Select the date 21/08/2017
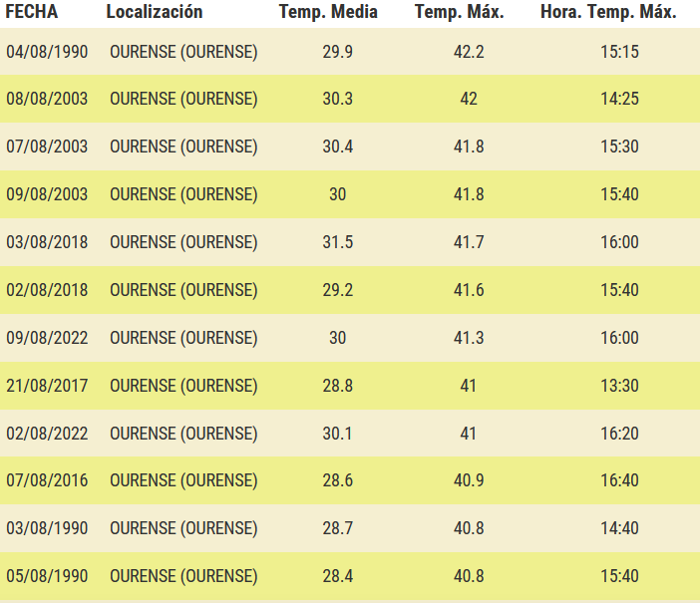Screen dimensions: 700x603 pos(47,386)
